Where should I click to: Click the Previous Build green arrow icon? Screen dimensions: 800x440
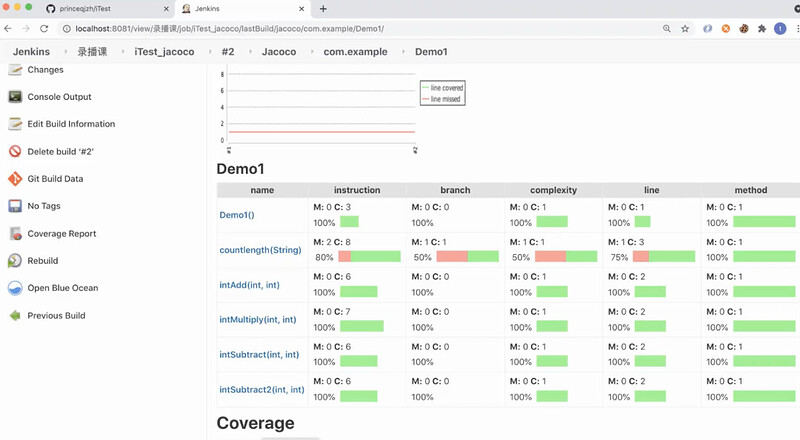click(15, 315)
